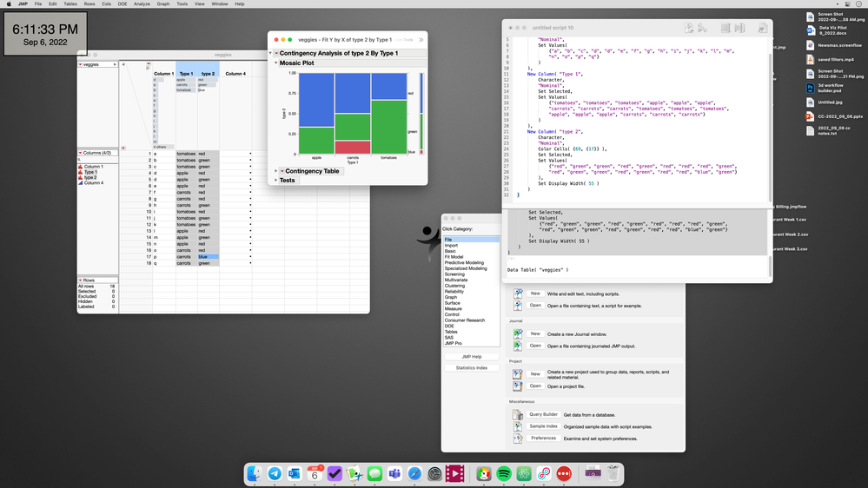Screen dimensions: 868x488
Task: Open the JMP app icon in the dock
Action: pos(354,473)
